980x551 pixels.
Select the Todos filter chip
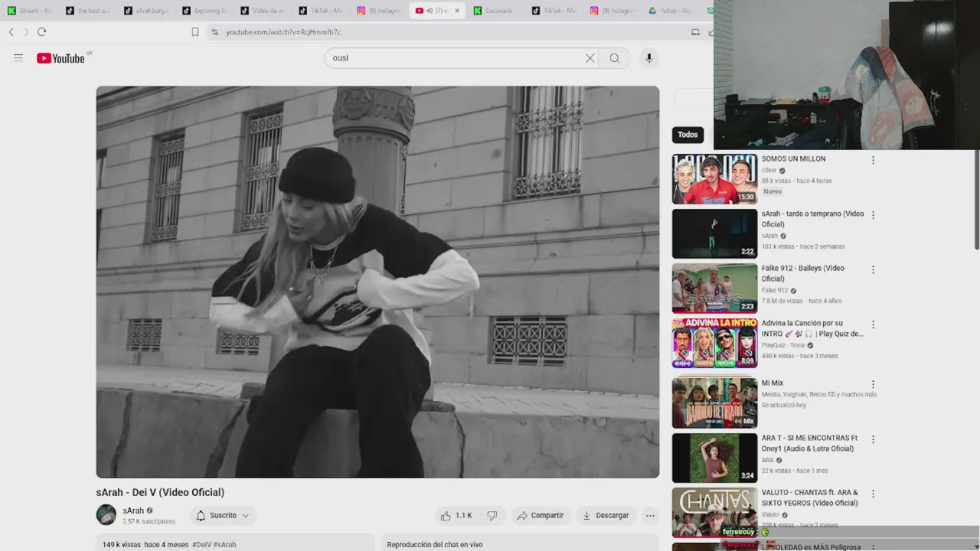(x=688, y=135)
